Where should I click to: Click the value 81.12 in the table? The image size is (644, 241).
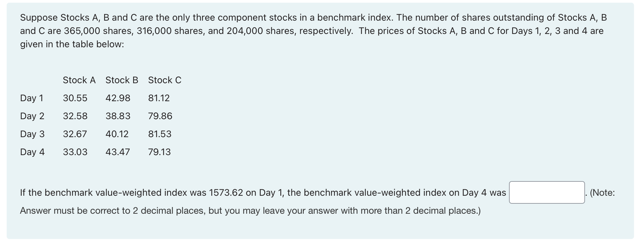(159, 98)
